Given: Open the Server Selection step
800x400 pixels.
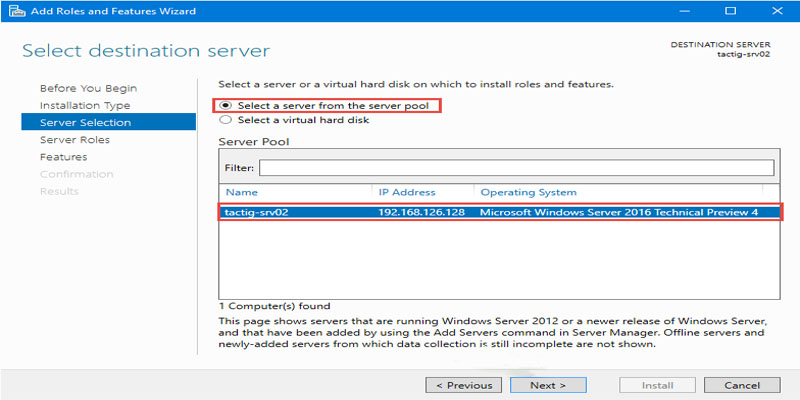Looking at the screenshot, I should click(108, 122).
